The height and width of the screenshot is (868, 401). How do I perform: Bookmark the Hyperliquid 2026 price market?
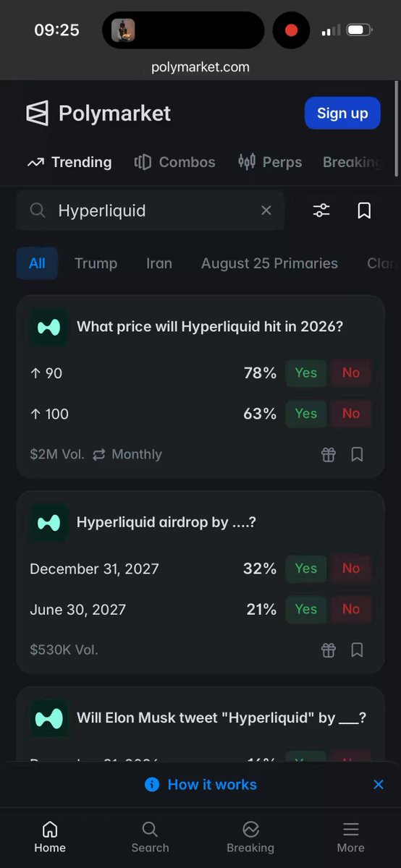point(357,454)
